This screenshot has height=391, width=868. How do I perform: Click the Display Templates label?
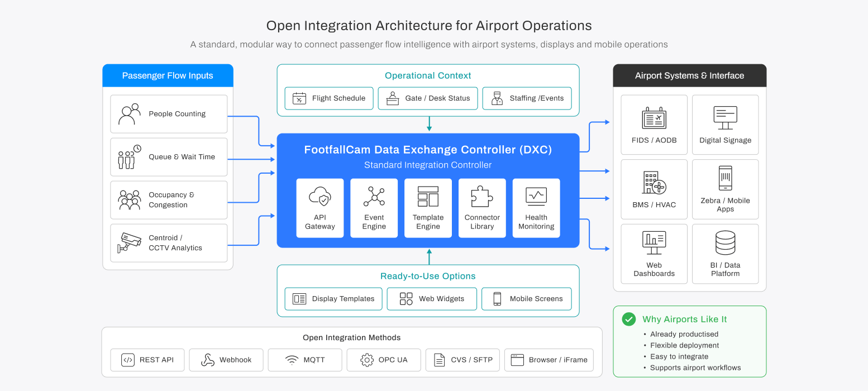pyautogui.click(x=344, y=299)
